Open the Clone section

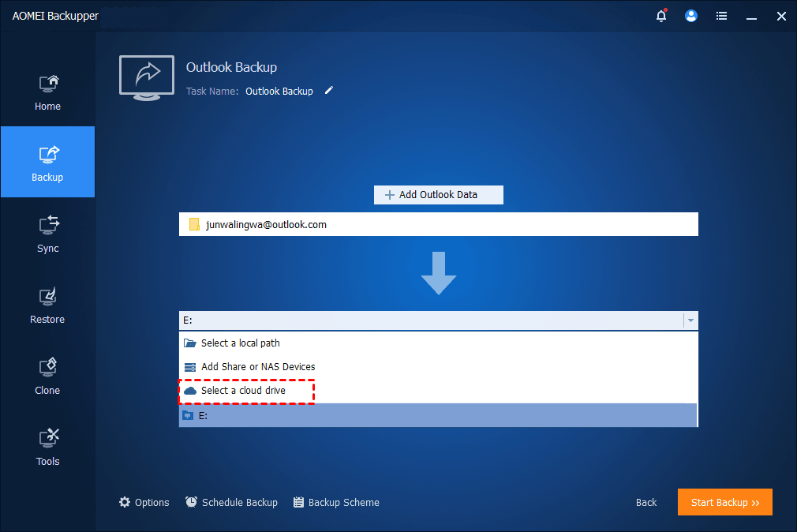tap(47, 376)
